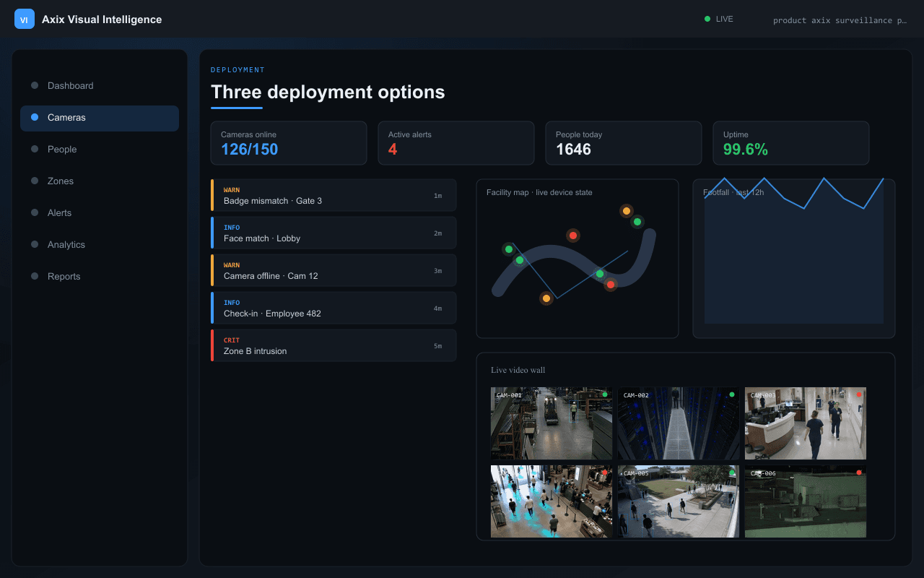924x578 pixels.
Task: Open the Badge mismatch Gate 3 alert
Action: point(334,195)
